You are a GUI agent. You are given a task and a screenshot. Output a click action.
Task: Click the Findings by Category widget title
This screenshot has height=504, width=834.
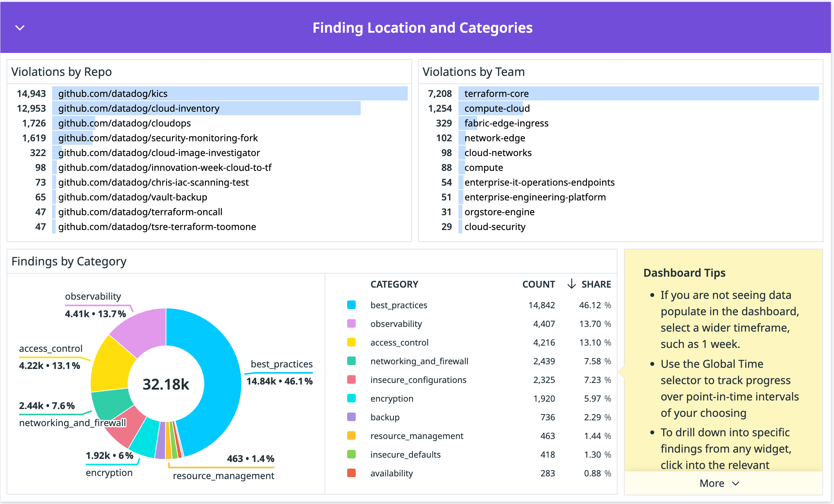(68, 261)
